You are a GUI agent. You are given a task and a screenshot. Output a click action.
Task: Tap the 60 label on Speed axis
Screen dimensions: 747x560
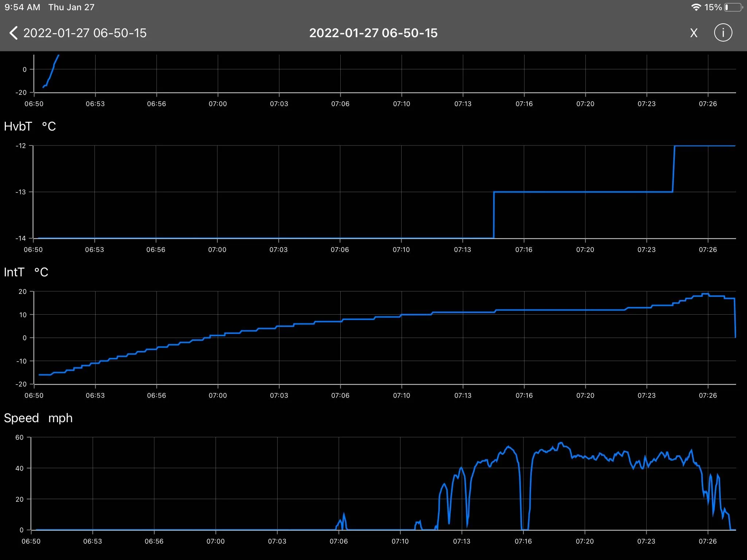coord(19,437)
